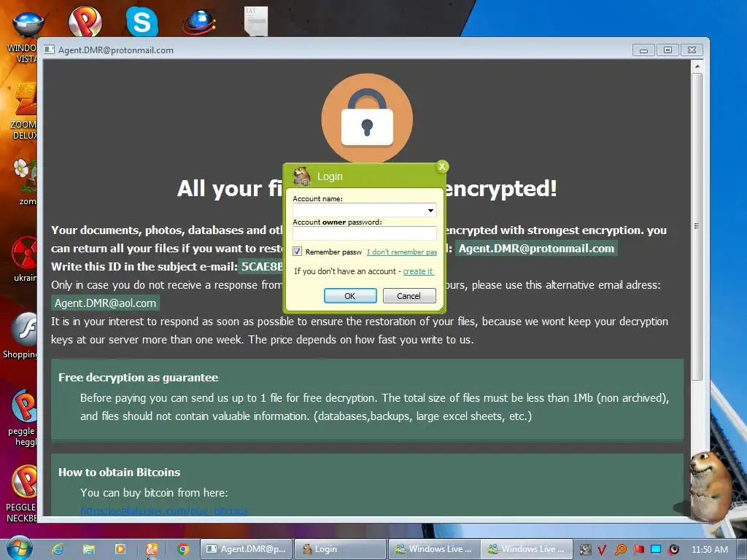Image resolution: width=747 pixels, height=560 pixels.
Task: Click the Account name combo field
Action: [x=364, y=210]
